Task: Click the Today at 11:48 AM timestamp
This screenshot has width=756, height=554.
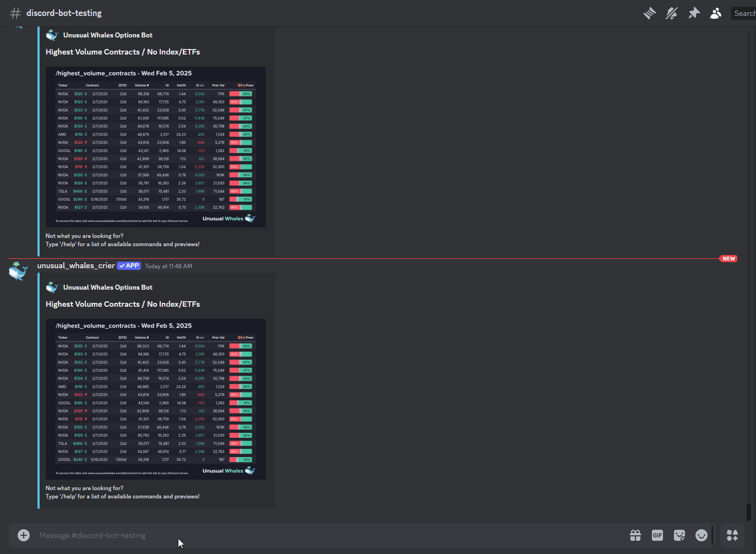Action: pyautogui.click(x=168, y=266)
